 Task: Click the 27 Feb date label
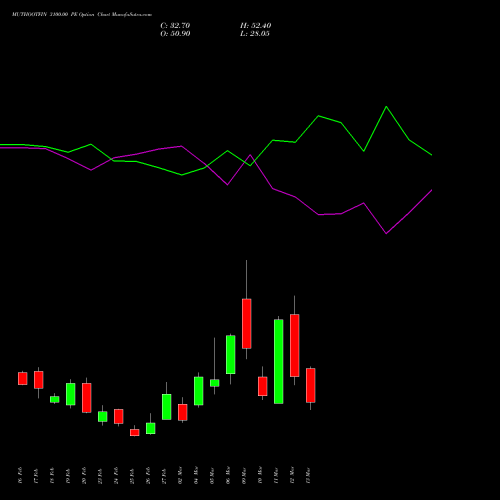[x=164, y=475]
